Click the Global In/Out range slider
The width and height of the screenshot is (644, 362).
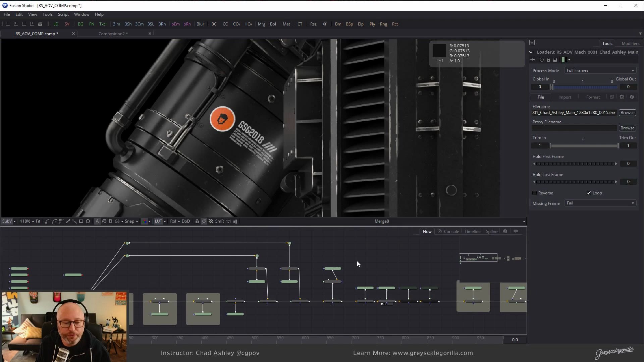point(584,87)
